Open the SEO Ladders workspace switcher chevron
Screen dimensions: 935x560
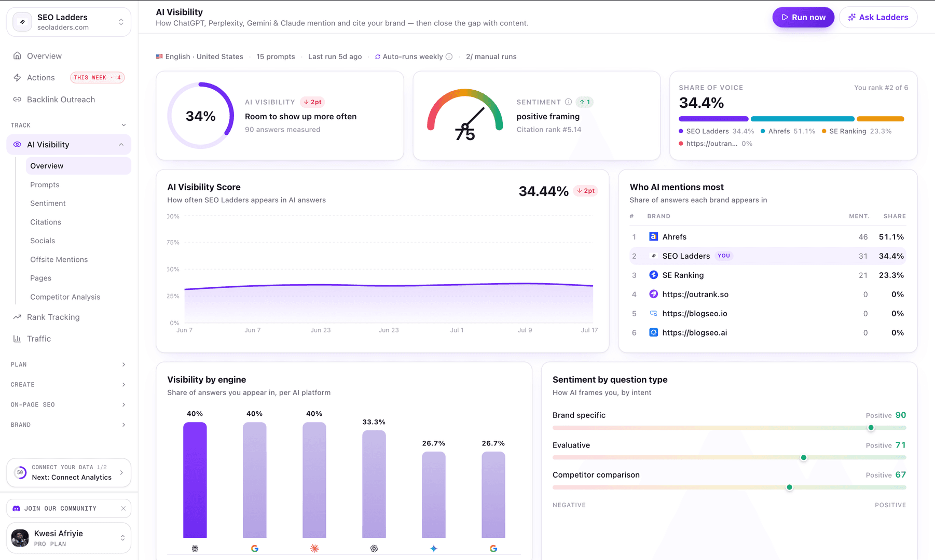pyautogui.click(x=121, y=22)
